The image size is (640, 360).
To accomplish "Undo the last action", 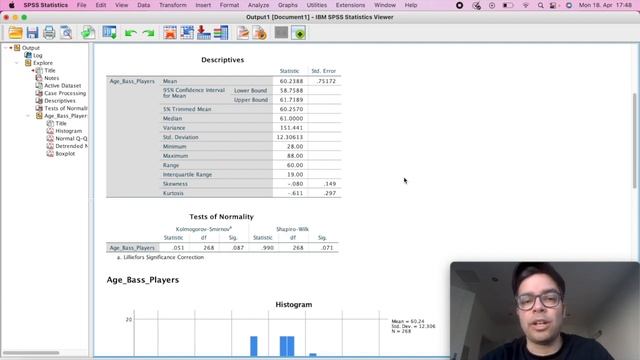I will point(131,33).
